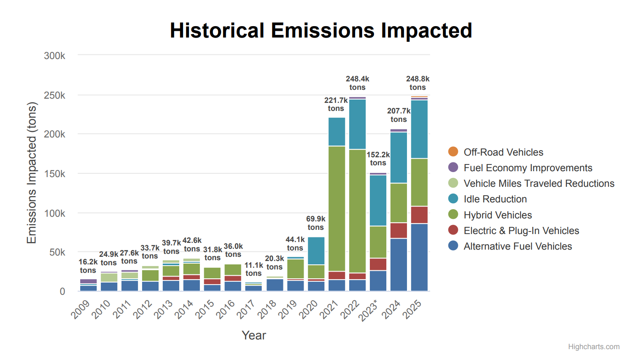
Task: Click the 16.2k tons label above 2009
Action: coord(88,266)
